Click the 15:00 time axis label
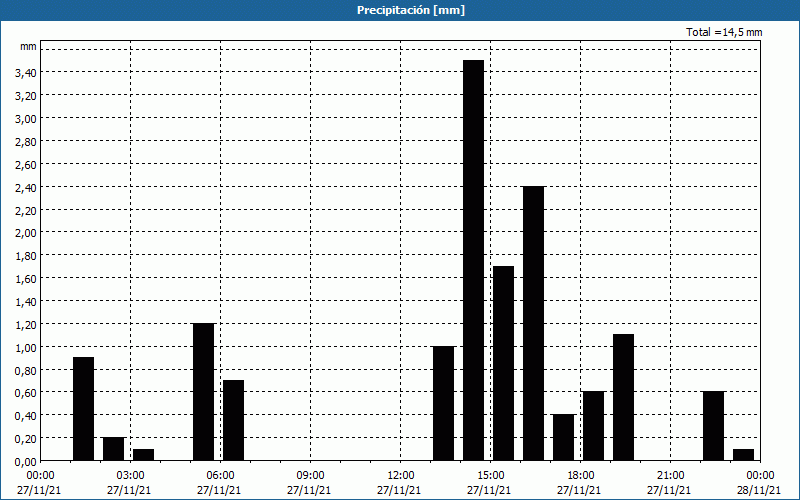800x500 pixels. [490, 476]
